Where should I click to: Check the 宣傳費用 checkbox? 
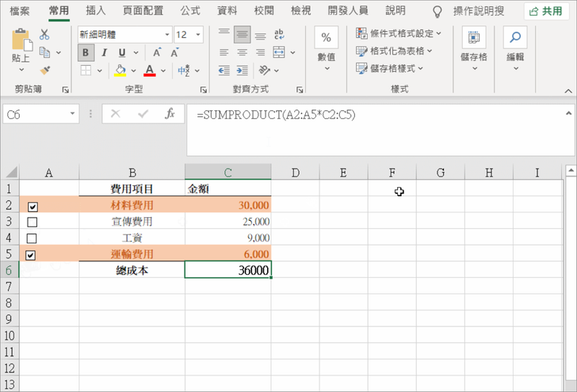click(32, 223)
